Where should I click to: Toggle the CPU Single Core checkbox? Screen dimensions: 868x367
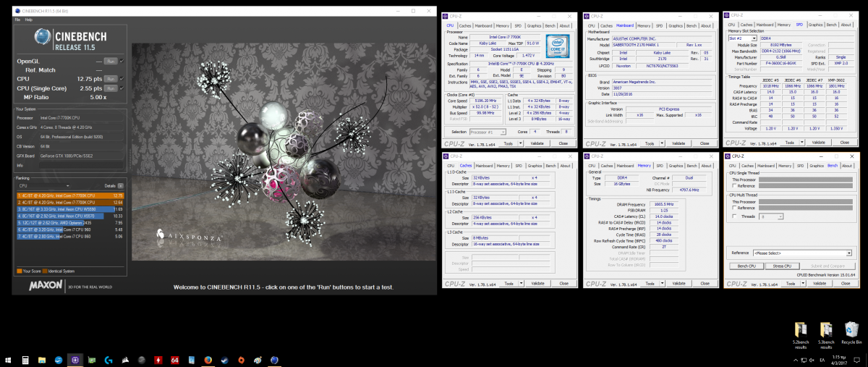click(122, 88)
